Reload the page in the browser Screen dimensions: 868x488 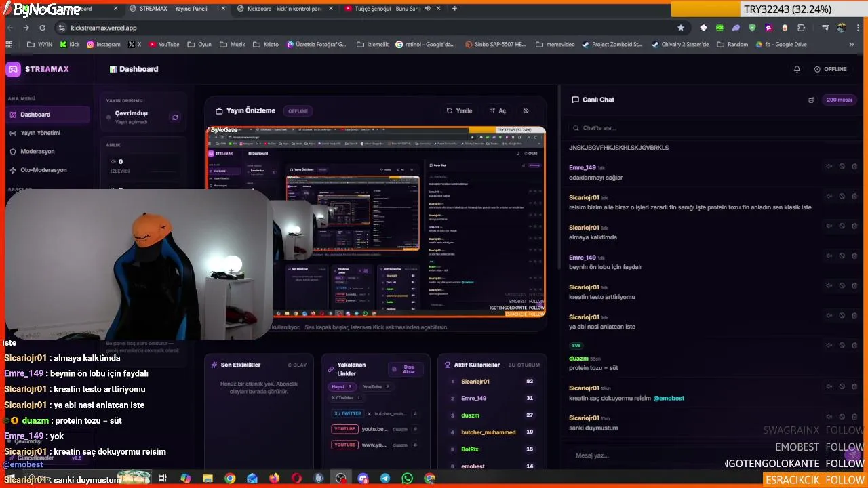pyautogui.click(x=42, y=28)
